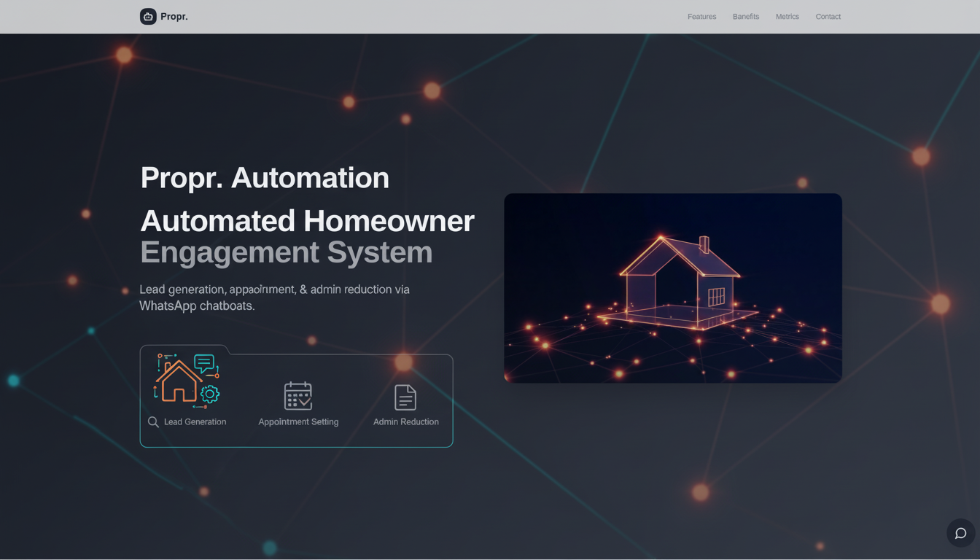The width and height of the screenshot is (980, 560).
Task: Click the WhatsApp chatboats description text
Action: pyautogui.click(x=274, y=297)
